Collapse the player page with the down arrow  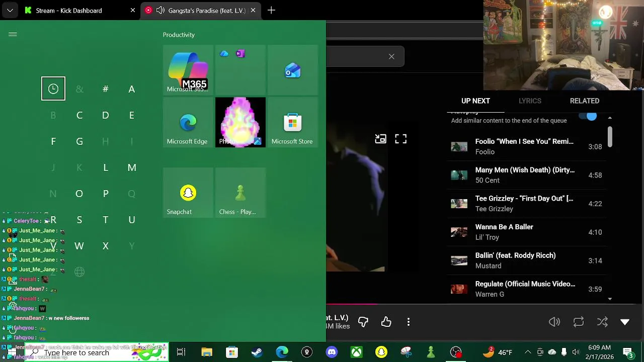click(x=625, y=322)
